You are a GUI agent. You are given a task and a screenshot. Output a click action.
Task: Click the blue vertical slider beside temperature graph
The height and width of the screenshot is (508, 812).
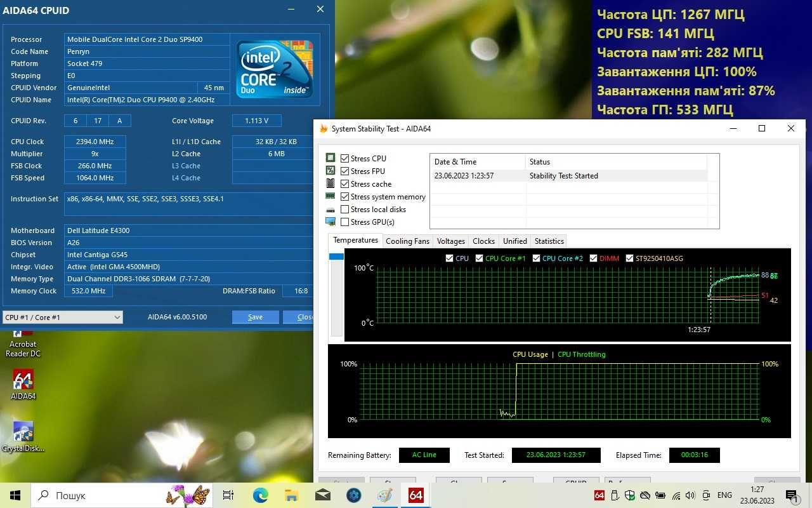[336, 257]
